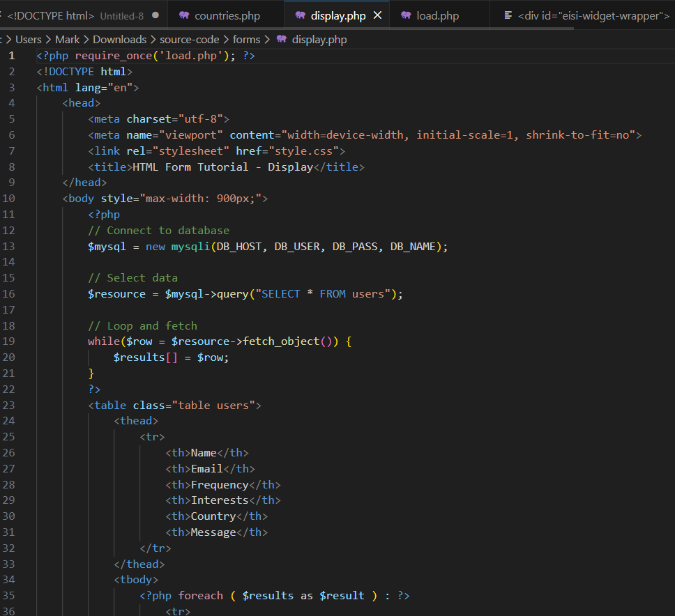Screen dimensions: 675x616
Task: Click the PHP icon in the breadcrumb
Action: (282, 39)
